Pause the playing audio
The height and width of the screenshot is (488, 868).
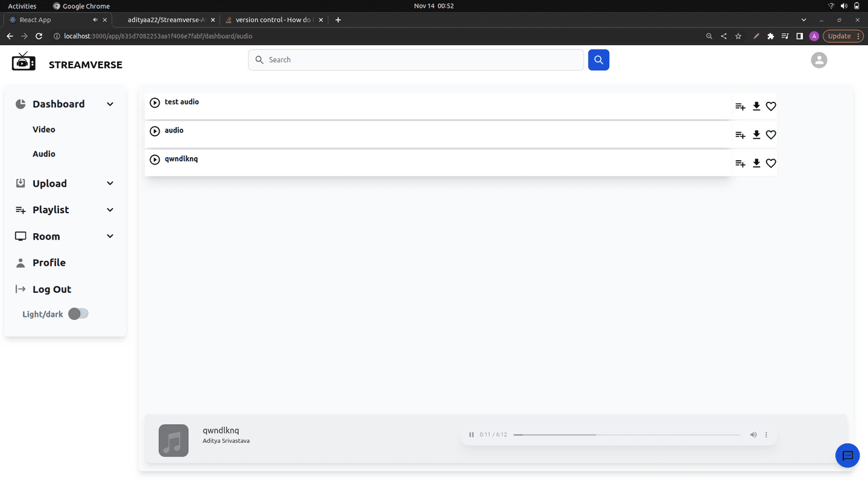point(471,434)
